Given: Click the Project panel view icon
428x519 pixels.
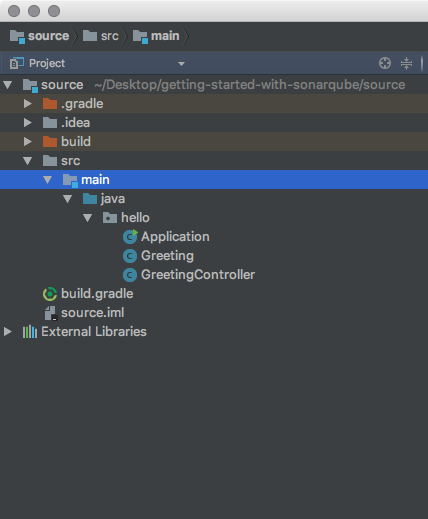Looking at the screenshot, I should 17,63.
